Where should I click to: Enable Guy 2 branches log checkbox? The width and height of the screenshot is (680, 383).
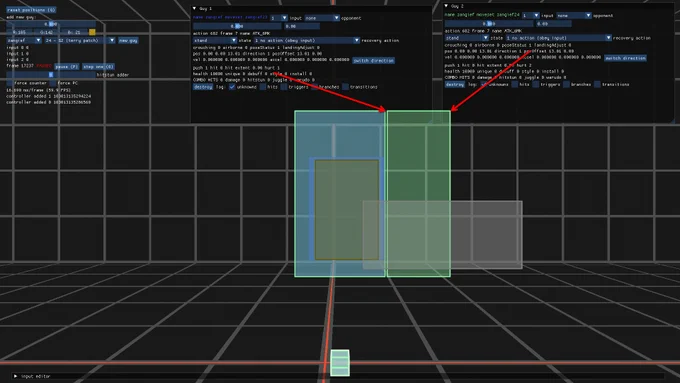566,84
